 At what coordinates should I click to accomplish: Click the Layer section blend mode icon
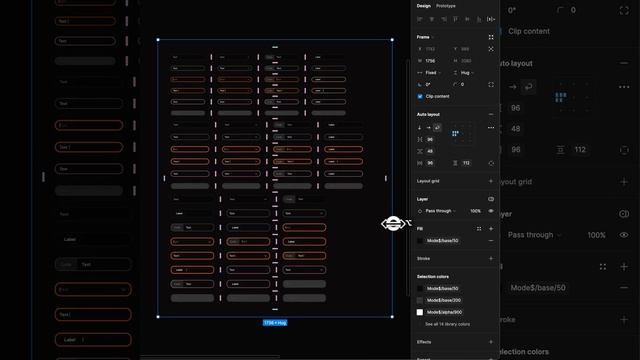491,199
